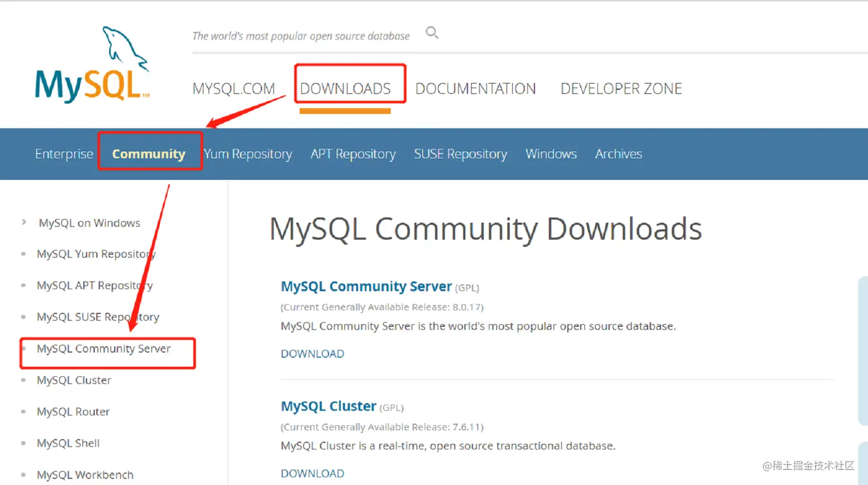Open the DOWNLOADS navigation tab

(x=345, y=88)
